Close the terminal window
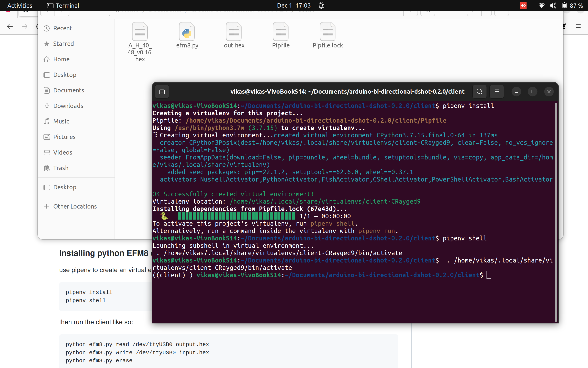 [549, 92]
